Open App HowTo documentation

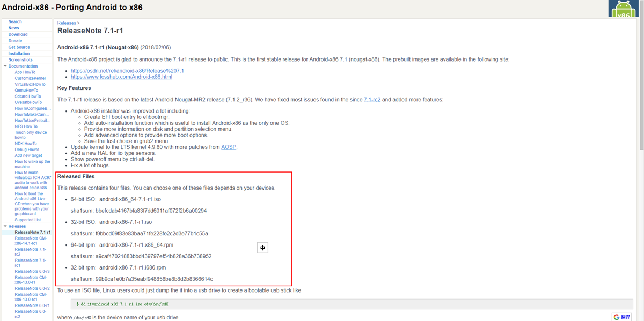point(25,72)
